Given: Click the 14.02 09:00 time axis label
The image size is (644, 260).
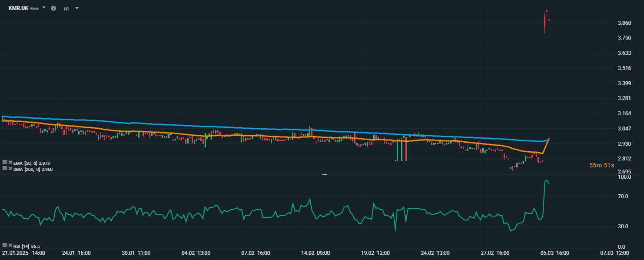Looking at the screenshot, I should (315, 253).
